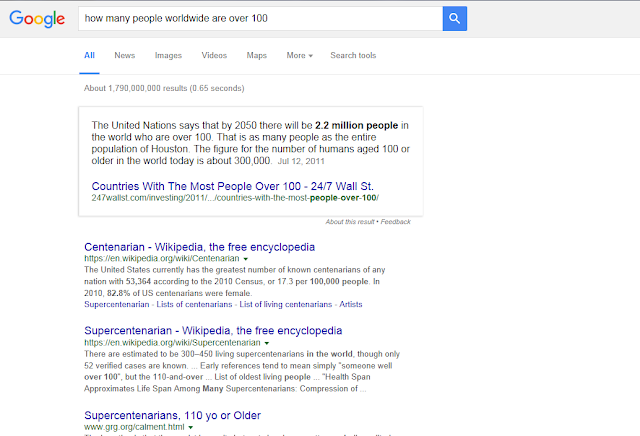This screenshot has width=640, height=436.
Task: Switch to the Maps tab
Action: pyautogui.click(x=256, y=55)
